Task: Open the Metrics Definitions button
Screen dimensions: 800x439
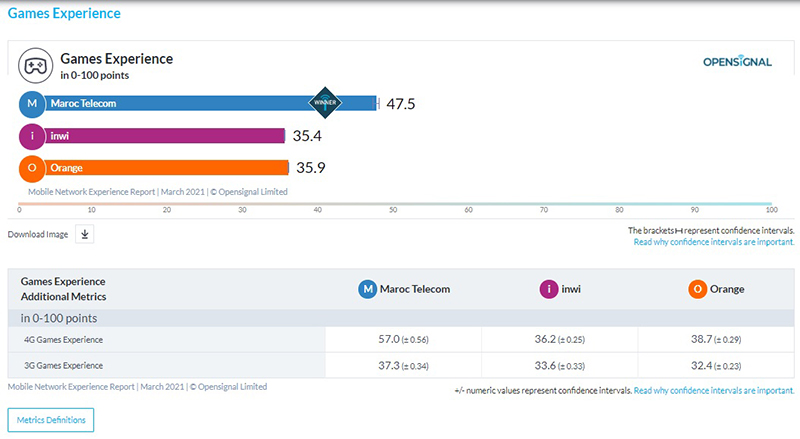Action: pos(51,420)
